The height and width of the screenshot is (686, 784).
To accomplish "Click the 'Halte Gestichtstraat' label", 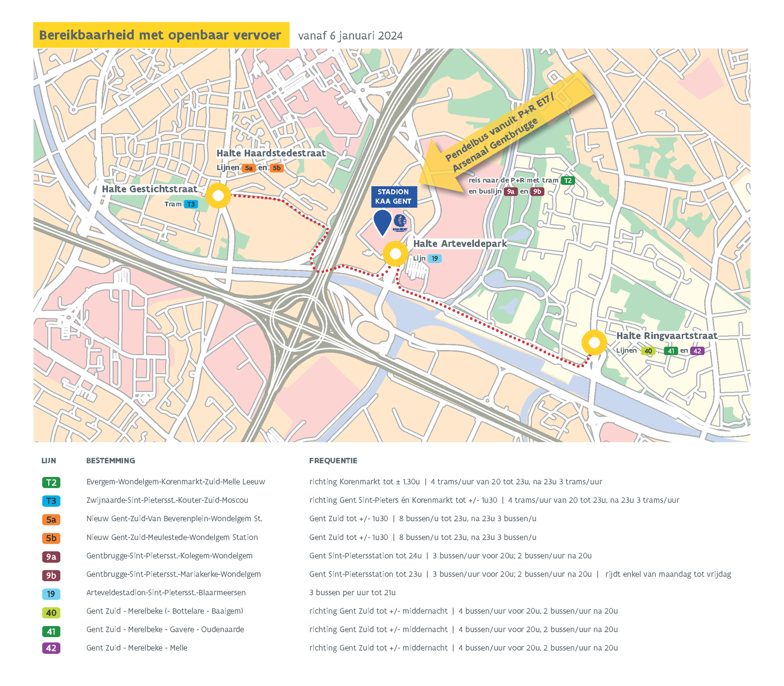I will click(149, 189).
